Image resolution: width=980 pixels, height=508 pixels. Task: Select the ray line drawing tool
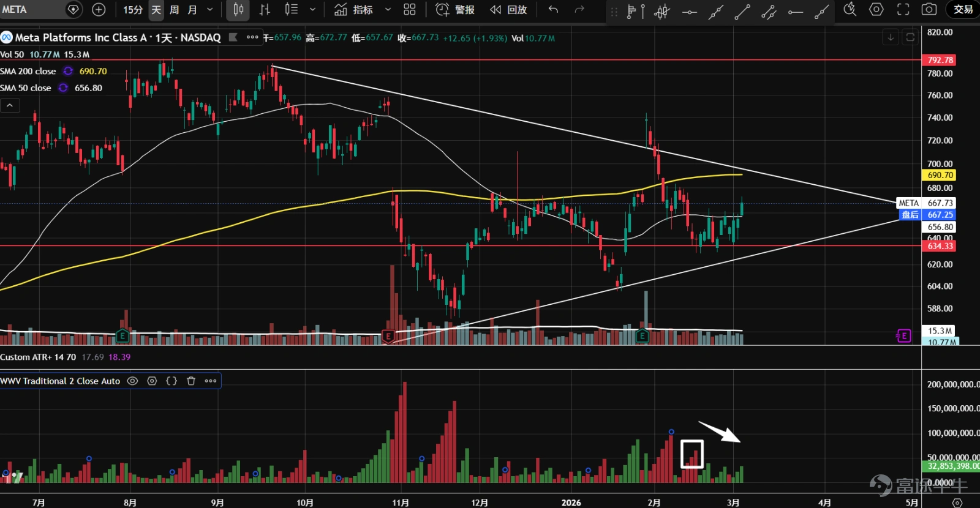point(822,11)
